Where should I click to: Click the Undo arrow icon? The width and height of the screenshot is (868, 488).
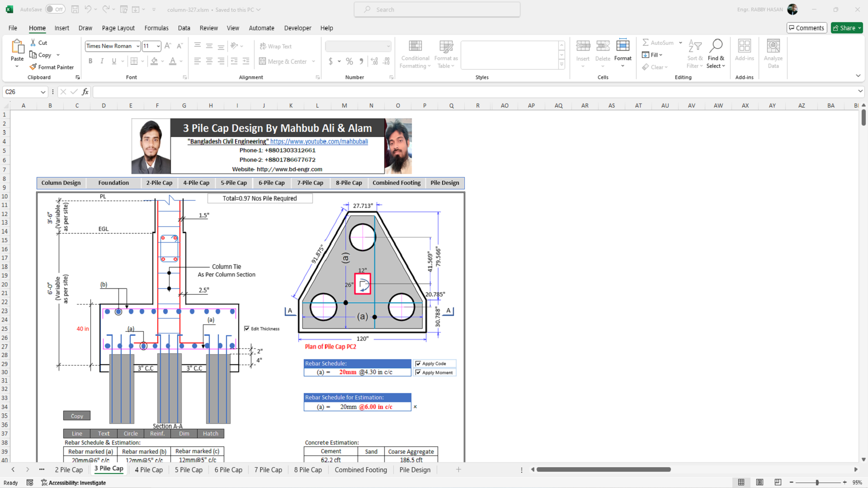(x=88, y=9)
